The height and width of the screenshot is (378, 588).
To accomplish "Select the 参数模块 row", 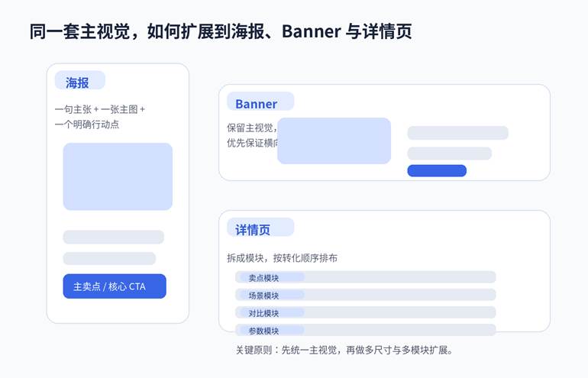I will point(367,330).
